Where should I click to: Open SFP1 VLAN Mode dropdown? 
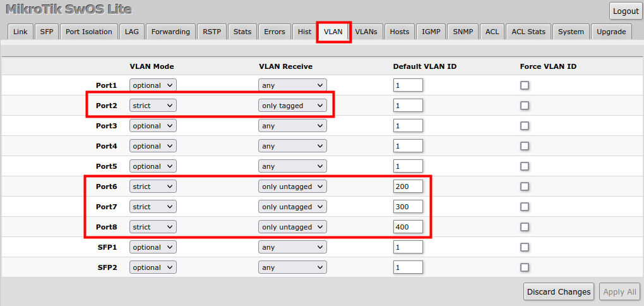tap(153, 247)
